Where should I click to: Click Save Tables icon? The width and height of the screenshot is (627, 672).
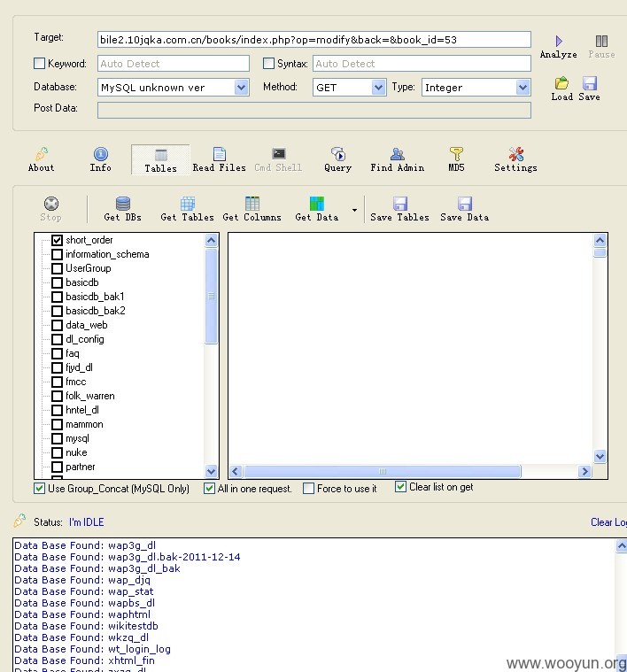400,204
